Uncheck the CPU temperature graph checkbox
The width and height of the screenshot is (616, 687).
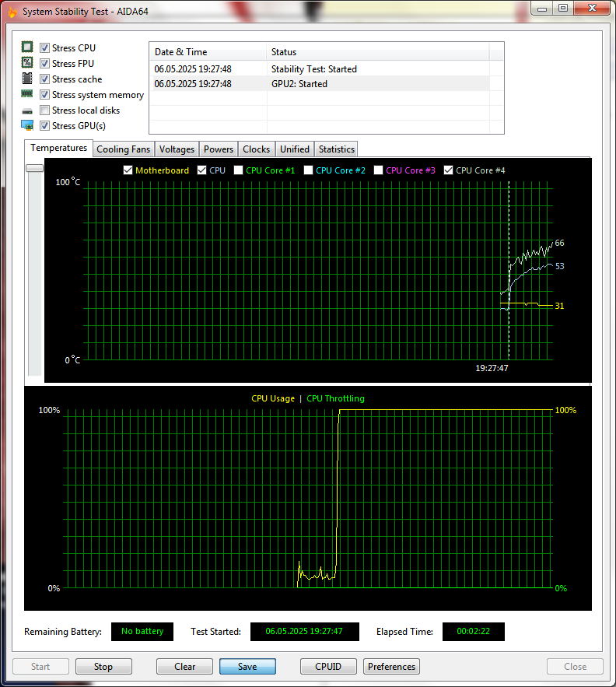pos(202,170)
